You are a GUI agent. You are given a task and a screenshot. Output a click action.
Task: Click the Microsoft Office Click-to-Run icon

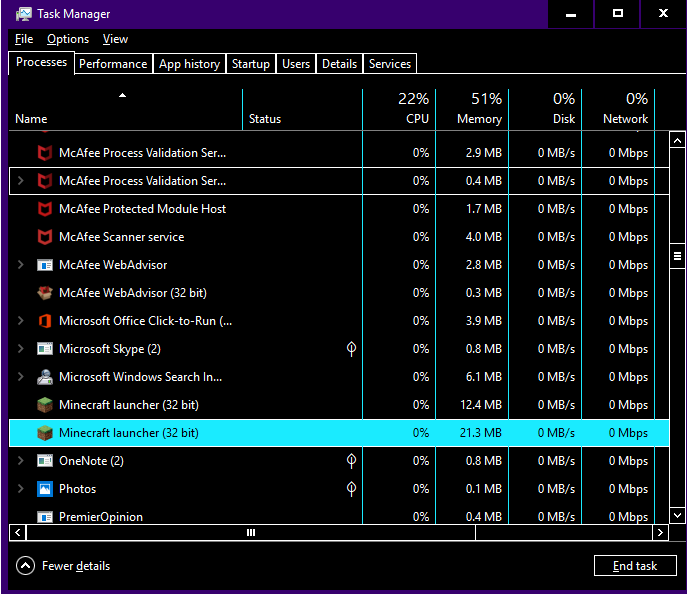click(44, 321)
